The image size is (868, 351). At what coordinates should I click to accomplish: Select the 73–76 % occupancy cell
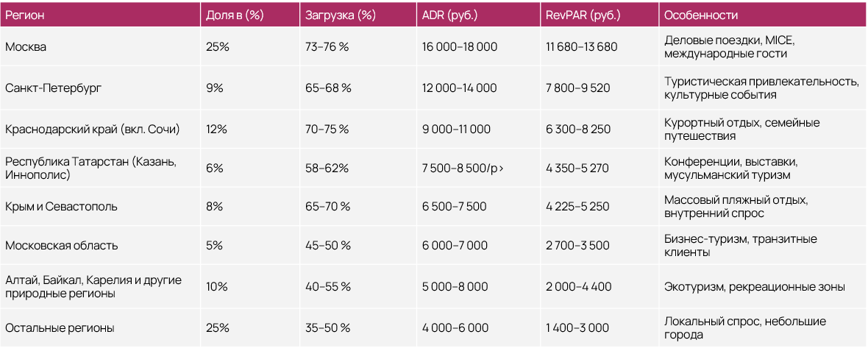(x=327, y=46)
